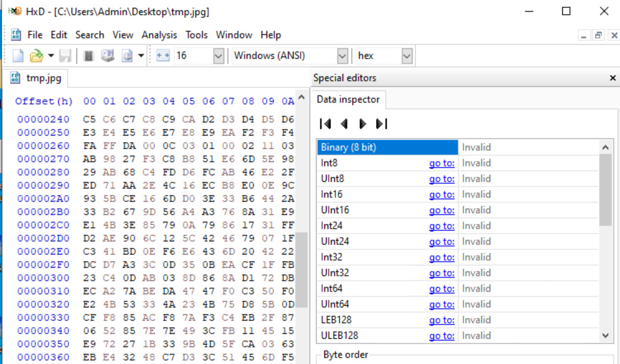This screenshot has height=364, width=620.
Task: Expand the arrow next to Open icon
Action: coord(51,56)
